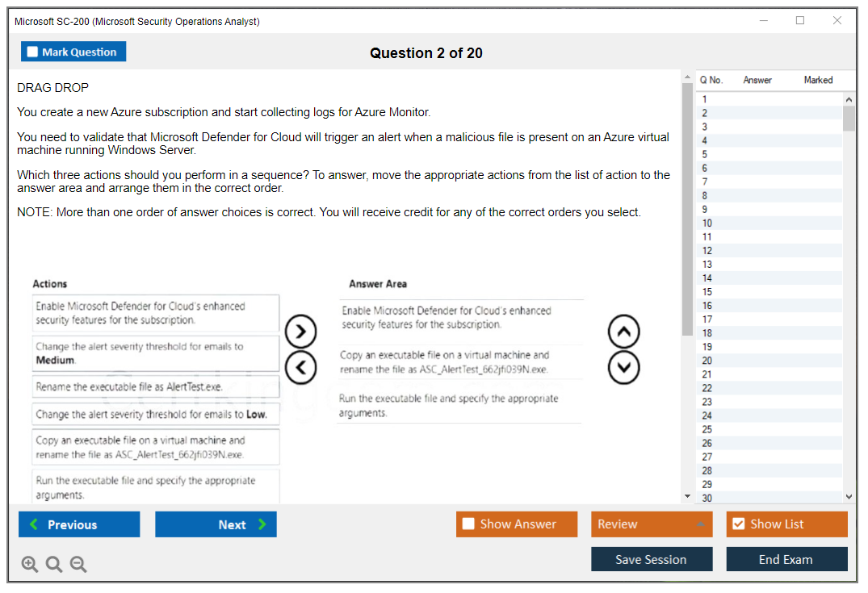Move answer down with down arrow icon

tap(623, 368)
